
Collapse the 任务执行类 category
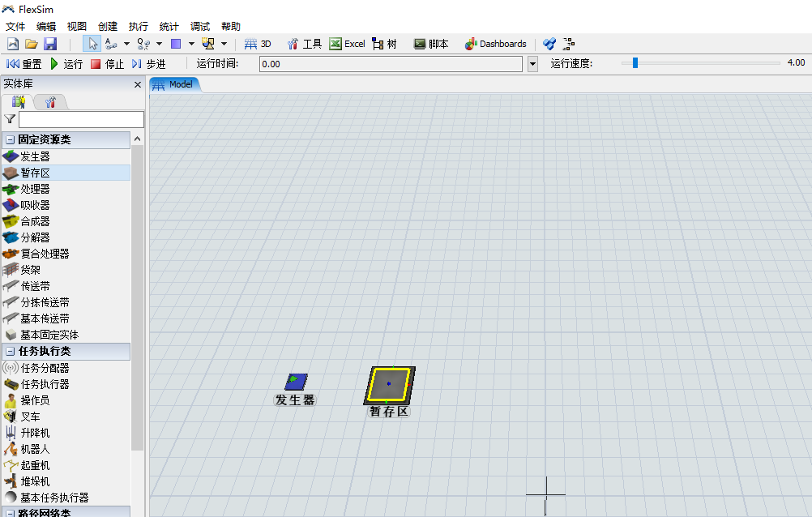pyautogui.click(x=11, y=352)
